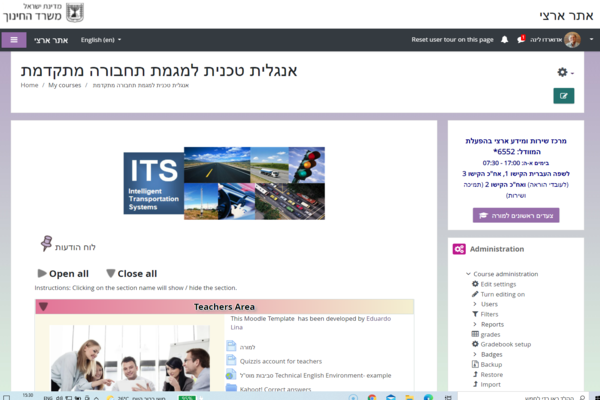Click Reset user tour on this page

click(452, 39)
